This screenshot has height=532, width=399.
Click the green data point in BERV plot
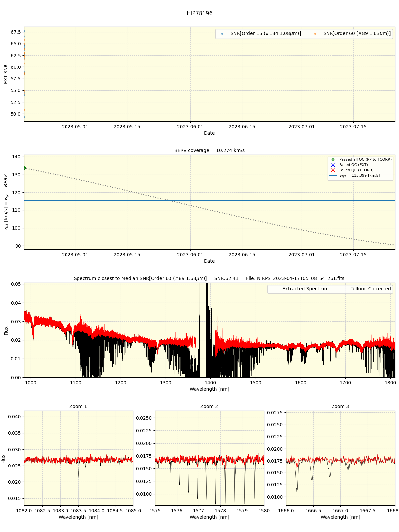coord(24,168)
